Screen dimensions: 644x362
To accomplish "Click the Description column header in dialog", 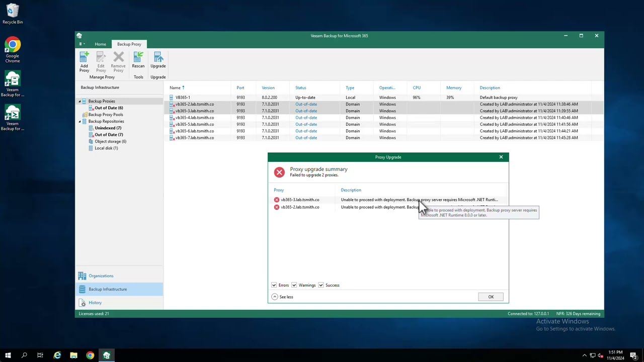I will pyautogui.click(x=351, y=190).
